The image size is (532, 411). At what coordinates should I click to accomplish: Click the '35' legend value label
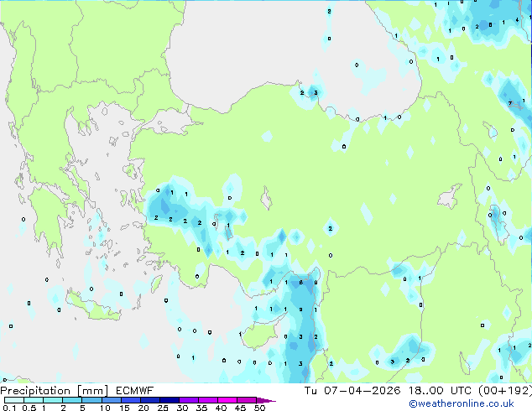[x=201, y=408]
